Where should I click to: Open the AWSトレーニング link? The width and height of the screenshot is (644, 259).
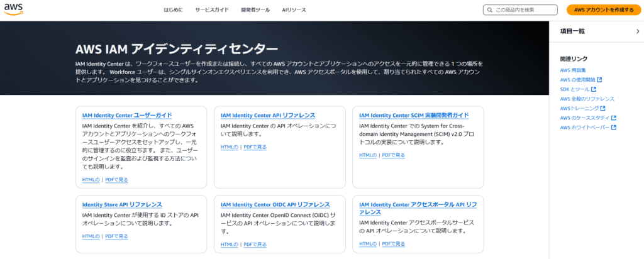click(x=579, y=108)
